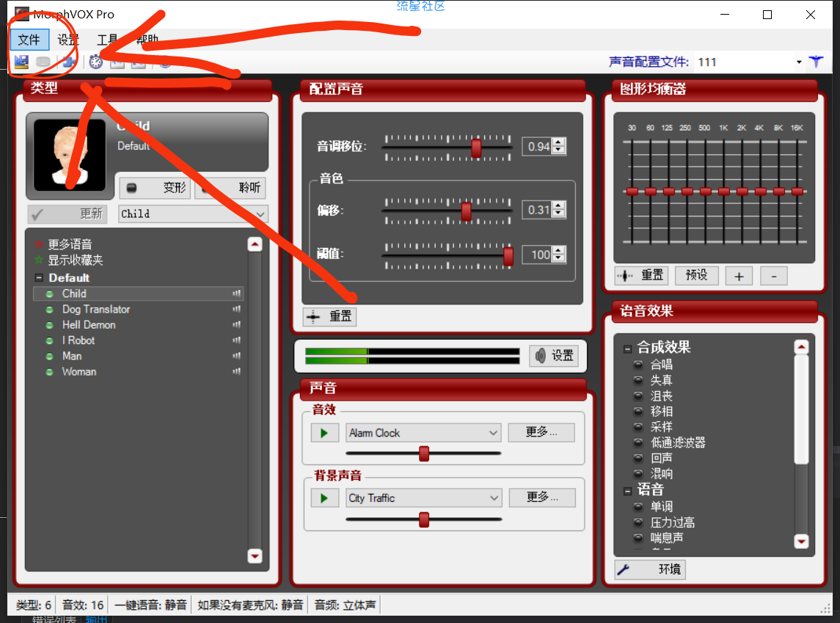Open the City Traffic background dropdown
The image size is (840, 623).
(x=424, y=498)
